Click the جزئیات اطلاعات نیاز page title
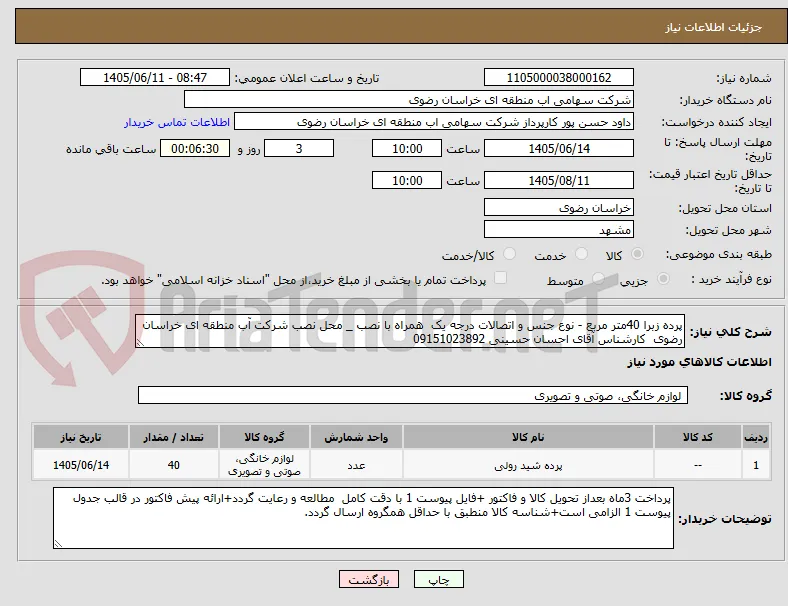788x606 pixels. coord(714,27)
